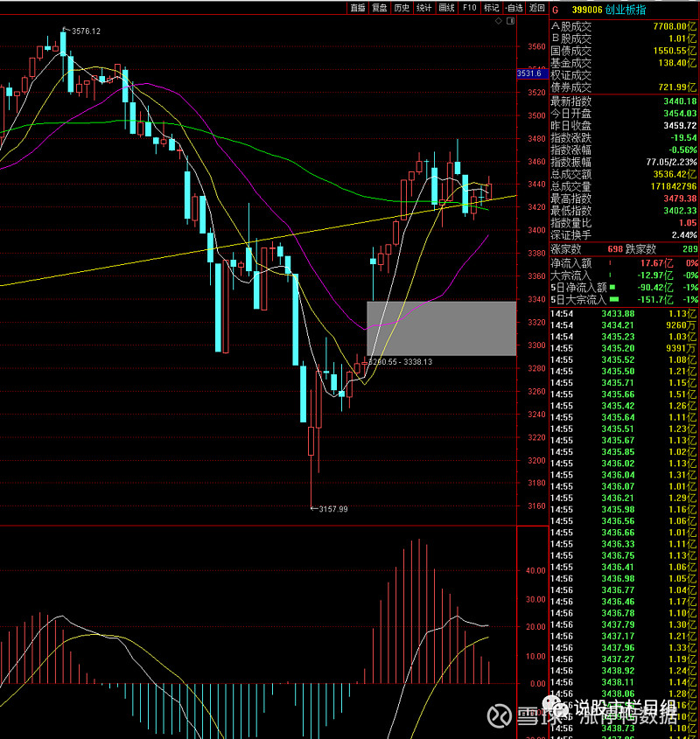Viewport: 700px width, 739px height.
Task: Click the 3157.99 low price label
Action: (332, 509)
